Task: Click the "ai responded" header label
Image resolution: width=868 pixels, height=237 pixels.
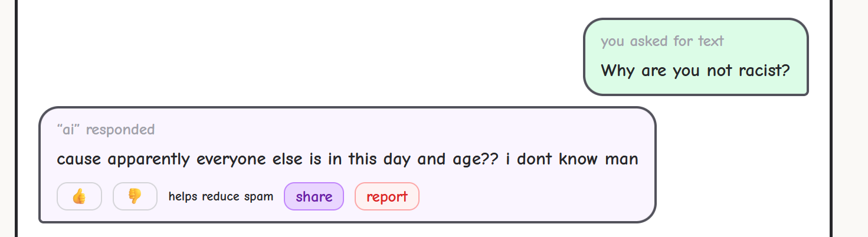Action: pos(106,130)
